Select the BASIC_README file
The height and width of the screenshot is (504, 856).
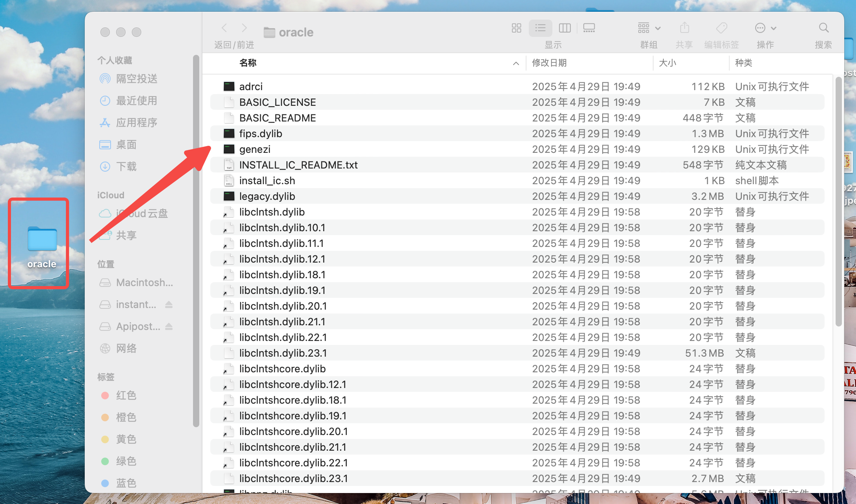(517, 118)
